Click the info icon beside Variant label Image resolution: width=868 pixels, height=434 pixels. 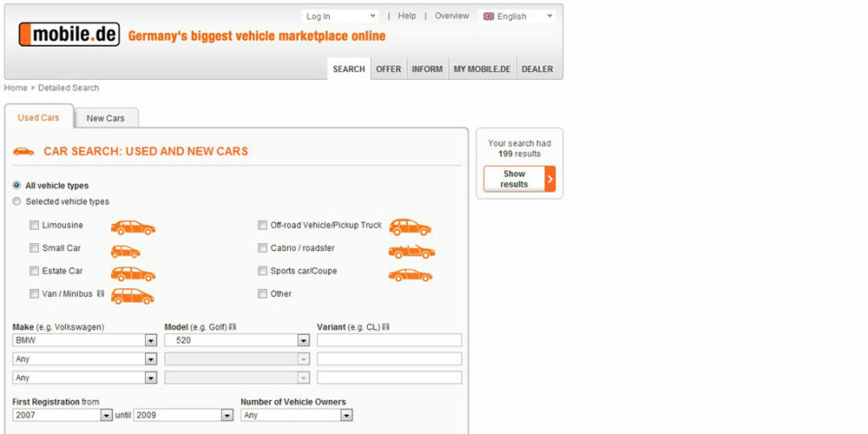coord(386,327)
